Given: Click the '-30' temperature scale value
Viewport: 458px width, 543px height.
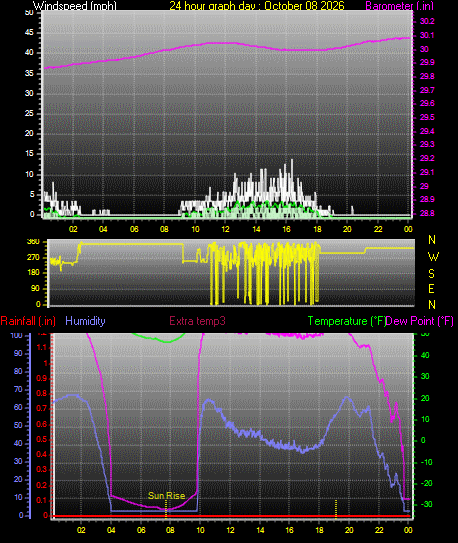Looking at the screenshot, I should 426,504.
